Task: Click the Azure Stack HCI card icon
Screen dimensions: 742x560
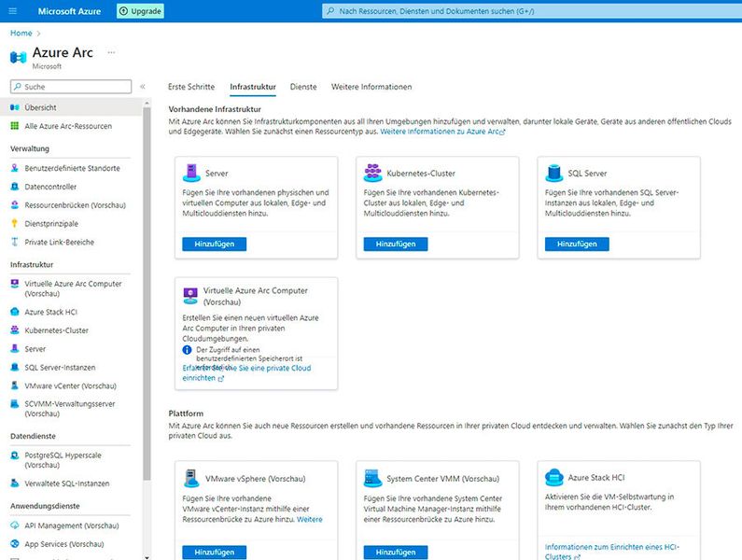Action: [x=554, y=478]
